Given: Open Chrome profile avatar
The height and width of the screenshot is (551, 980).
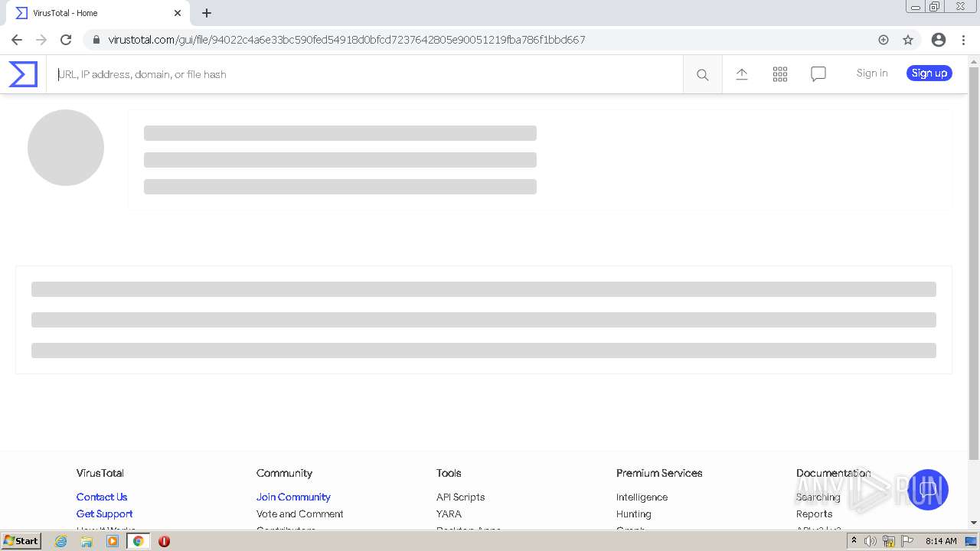Looking at the screenshot, I should tap(939, 40).
